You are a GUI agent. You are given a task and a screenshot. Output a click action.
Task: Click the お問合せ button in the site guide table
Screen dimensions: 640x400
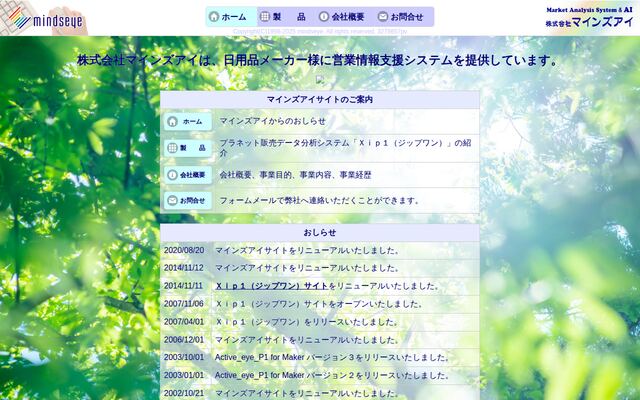point(188,200)
